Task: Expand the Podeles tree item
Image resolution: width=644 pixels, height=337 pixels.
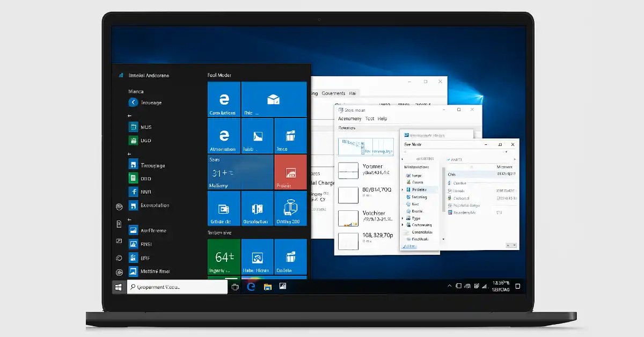Action: 403,190
